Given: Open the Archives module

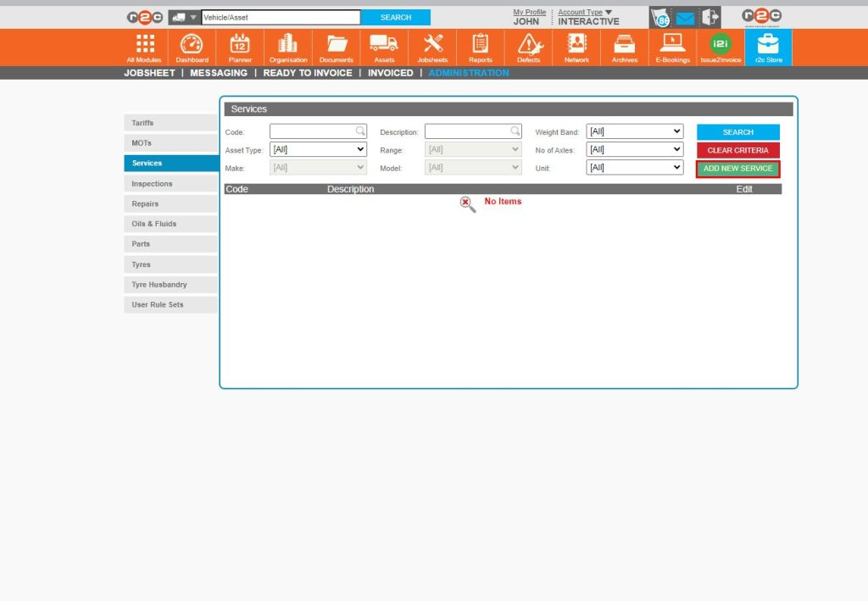Looking at the screenshot, I should click(x=625, y=48).
